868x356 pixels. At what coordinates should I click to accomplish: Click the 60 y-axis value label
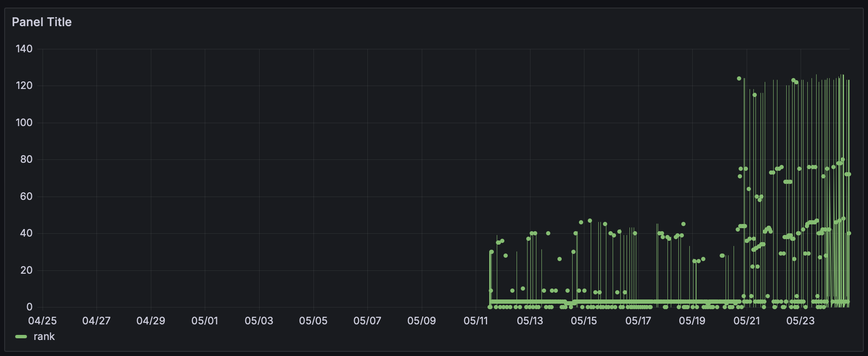point(26,197)
